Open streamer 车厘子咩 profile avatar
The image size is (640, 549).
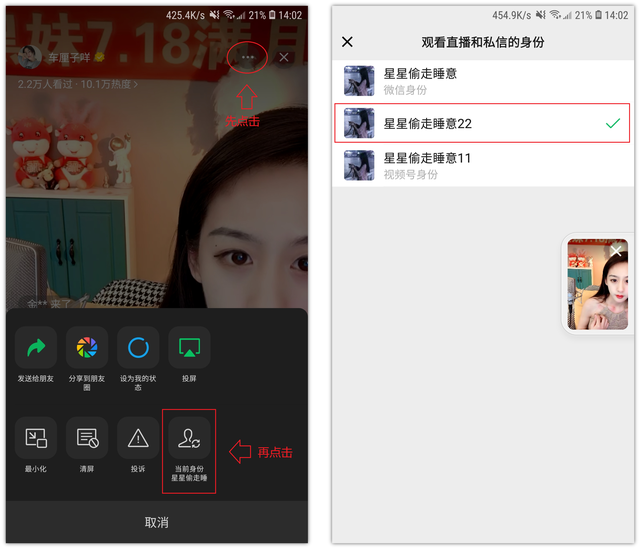pyautogui.click(x=30, y=57)
